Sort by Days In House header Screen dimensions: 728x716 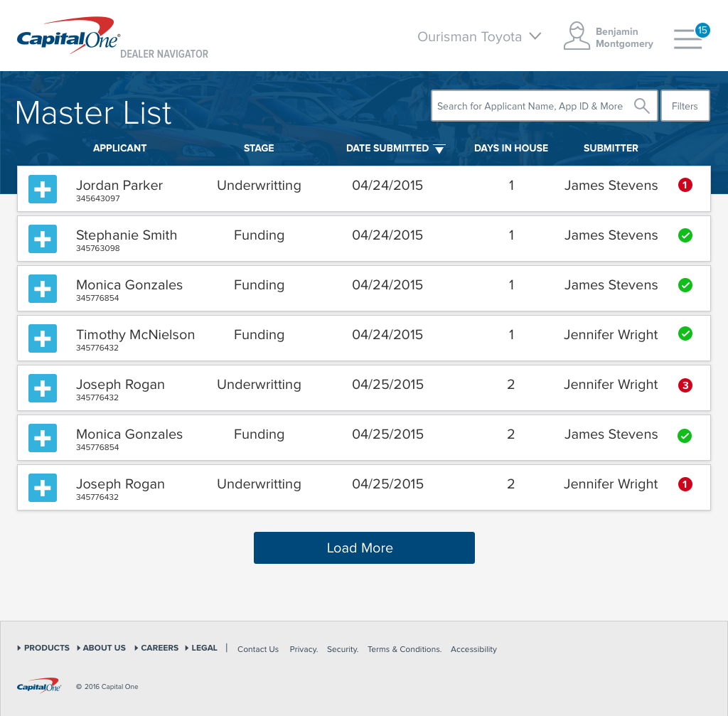(x=510, y=148)
